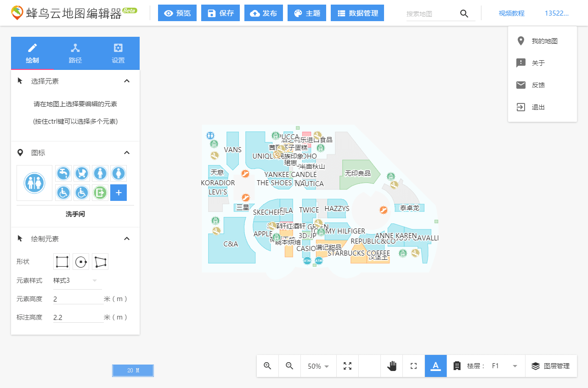This screenshot has height=388, width=588.
Task: Open the 主题 theme button
Action: 307,13
